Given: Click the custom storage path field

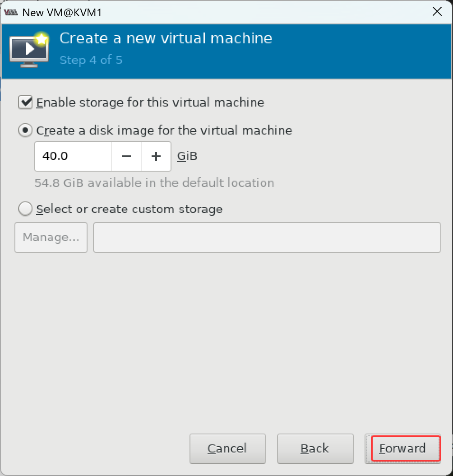Looking at the screenshot, I should pyautogui.click(x=267, y=238).
